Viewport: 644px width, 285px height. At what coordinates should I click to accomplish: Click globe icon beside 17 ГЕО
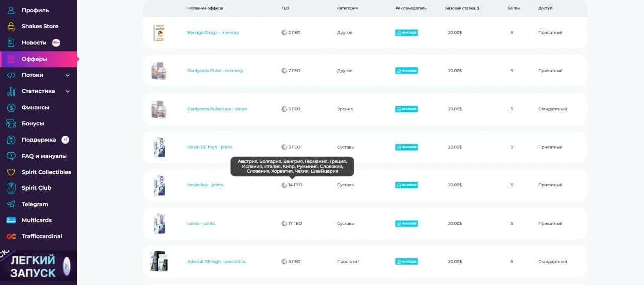click(x=284, y=223)
